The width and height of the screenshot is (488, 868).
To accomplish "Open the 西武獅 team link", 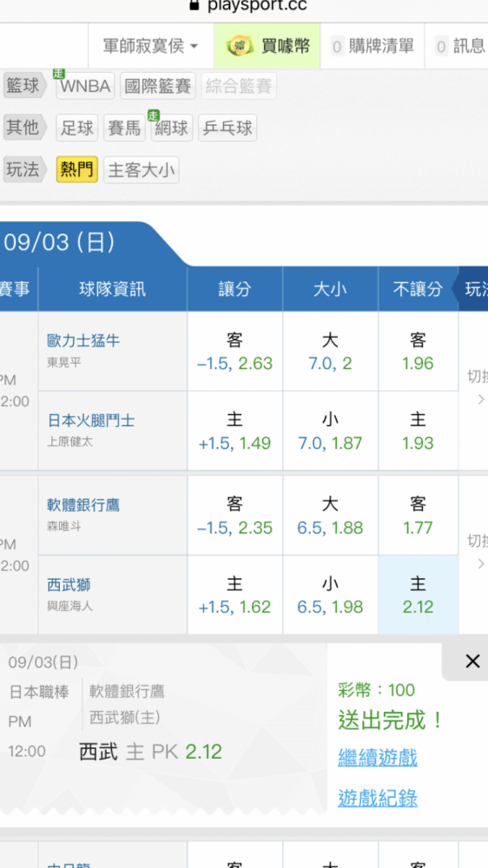I will (69, 584).
